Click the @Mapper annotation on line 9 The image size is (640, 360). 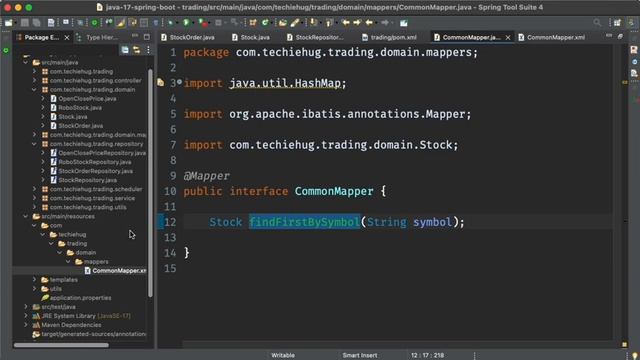click(x=207, y=176)
